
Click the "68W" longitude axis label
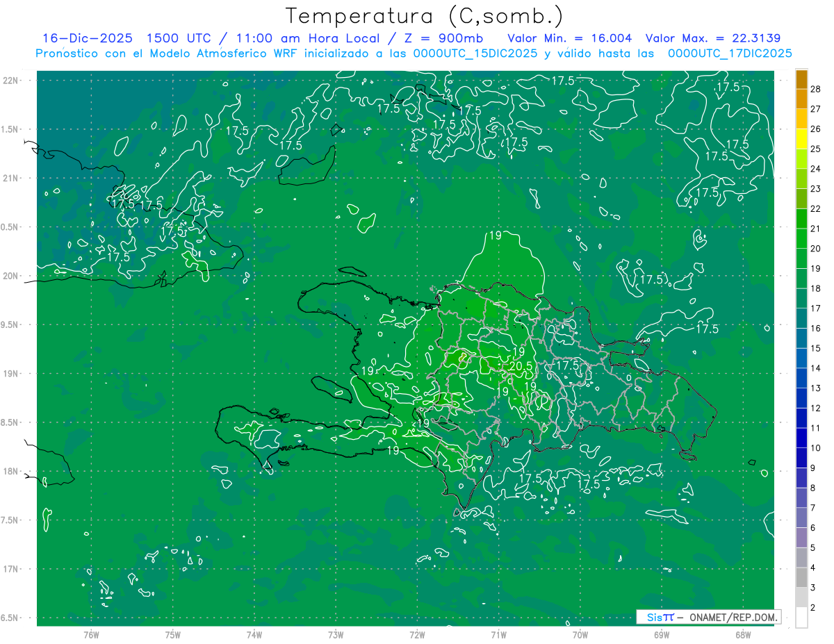pos(742,635)
